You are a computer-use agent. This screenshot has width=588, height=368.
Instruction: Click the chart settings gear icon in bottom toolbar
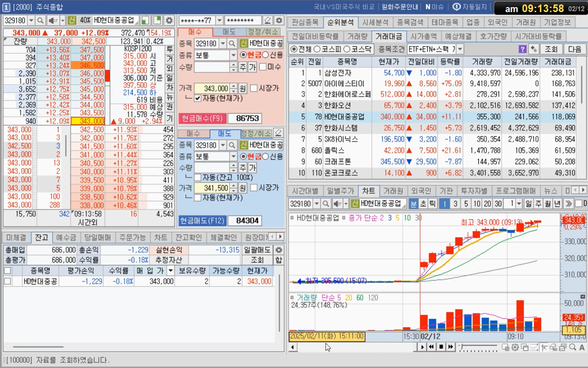point(515,347)
